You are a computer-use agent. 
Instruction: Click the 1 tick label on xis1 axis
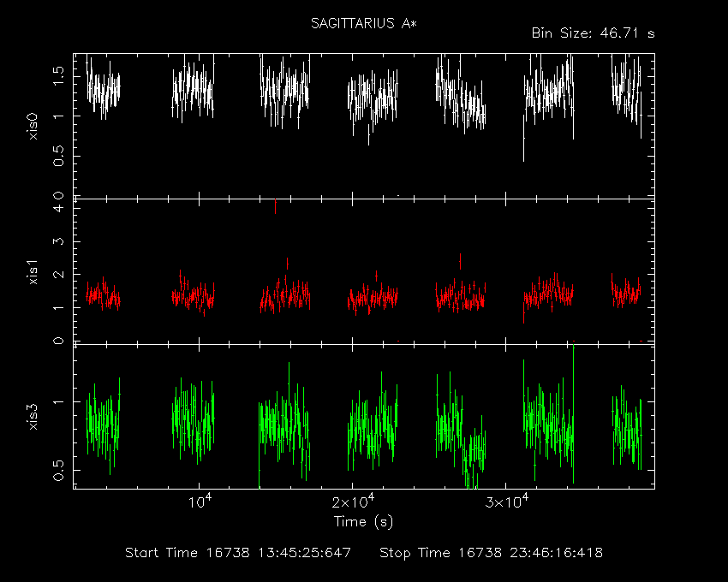tap(58, 307)
